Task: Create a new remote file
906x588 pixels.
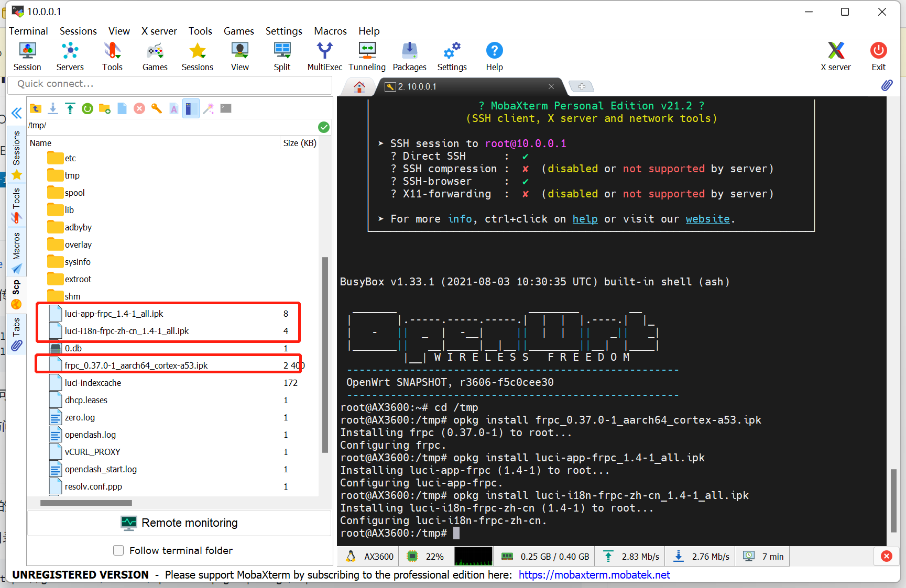Action: point(122,108)
